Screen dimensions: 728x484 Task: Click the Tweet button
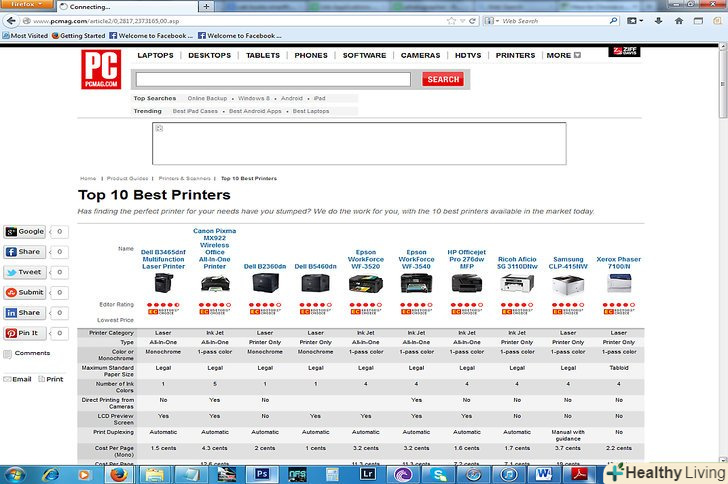(26, 272)
